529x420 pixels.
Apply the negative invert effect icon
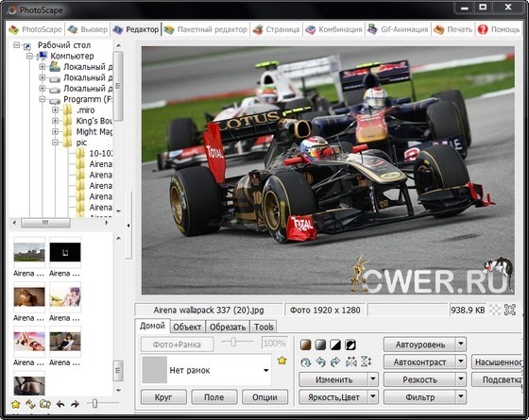(x=350, y=344)
